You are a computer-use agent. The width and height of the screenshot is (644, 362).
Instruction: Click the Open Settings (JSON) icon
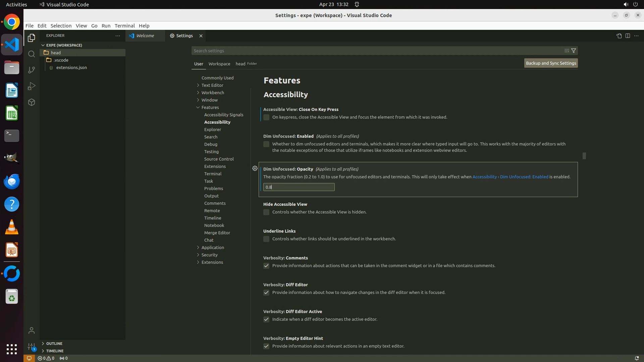(619, 36)
